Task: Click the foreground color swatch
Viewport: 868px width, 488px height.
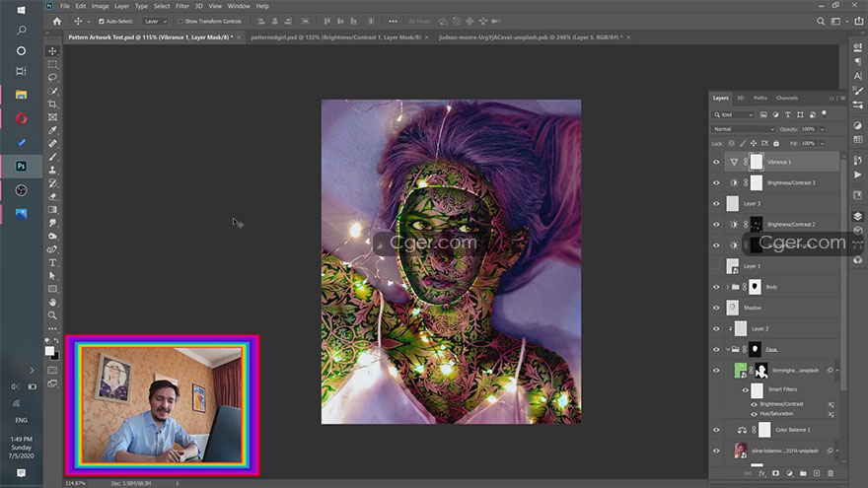Action: [50, 351]
